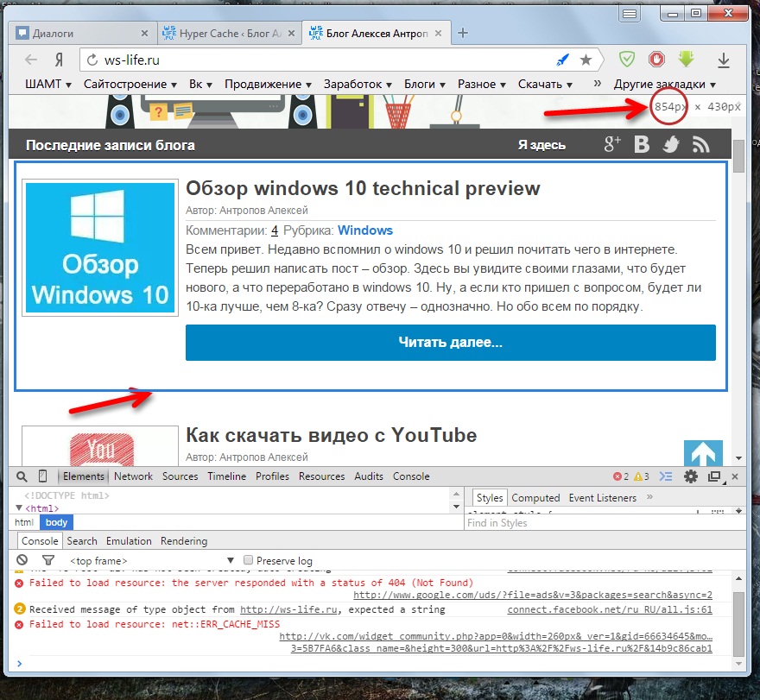Open the Rendering drawer tab

[184, 541]
